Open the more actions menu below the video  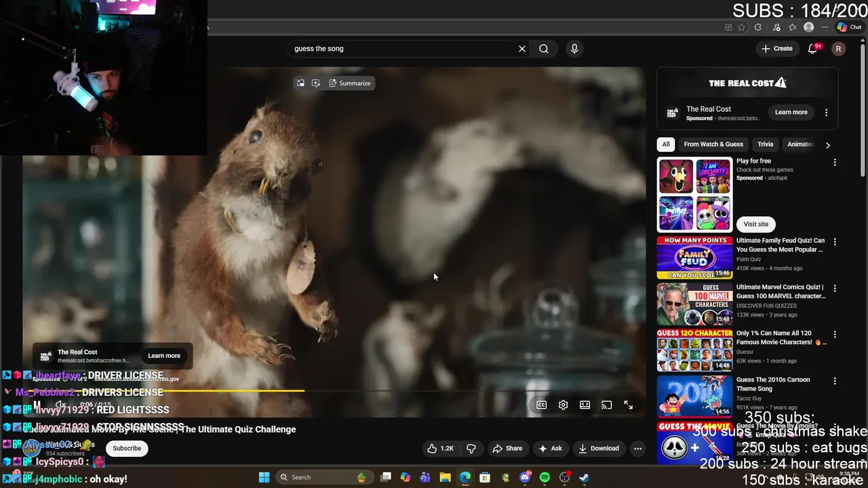pos(637,449)
